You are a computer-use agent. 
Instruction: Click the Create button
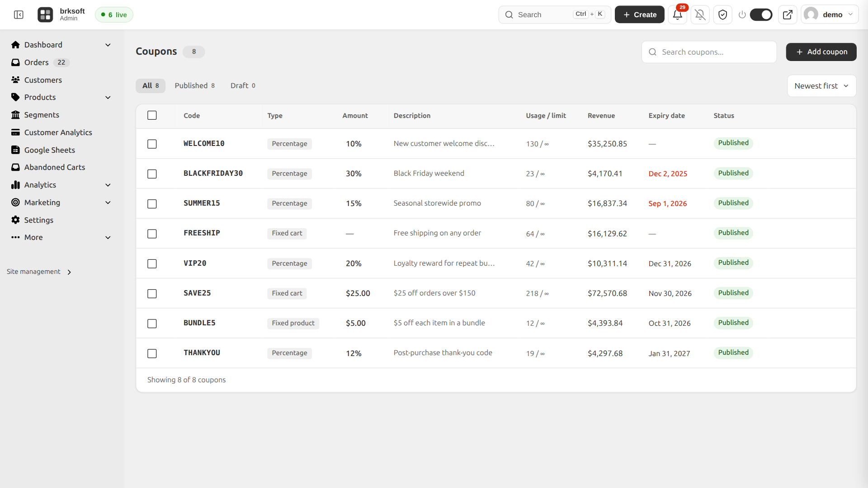(639, 15)
